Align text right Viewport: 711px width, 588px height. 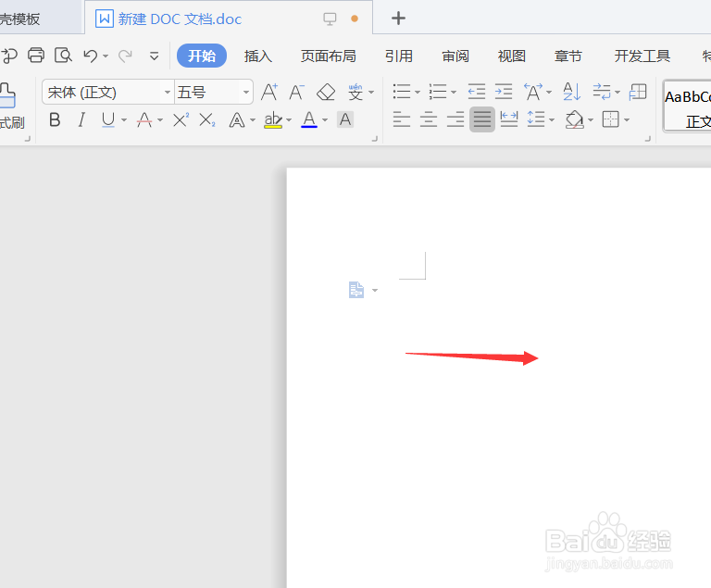(455, 119)
